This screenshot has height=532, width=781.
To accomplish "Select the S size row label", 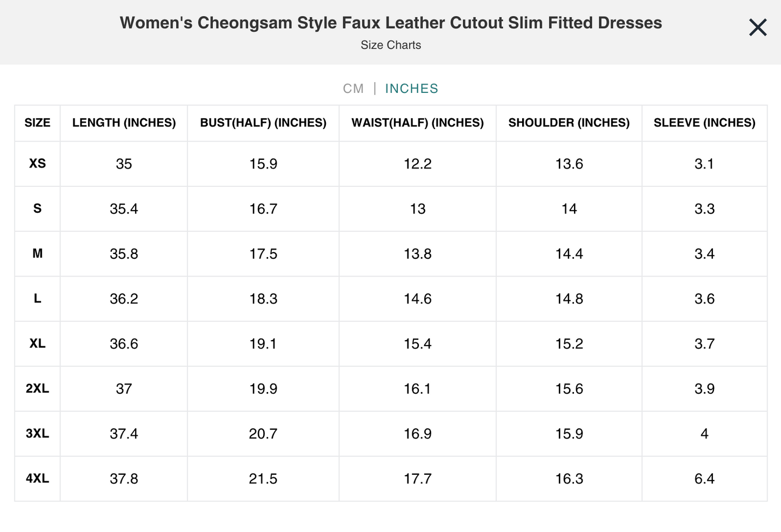I will [x=37, y=208].
